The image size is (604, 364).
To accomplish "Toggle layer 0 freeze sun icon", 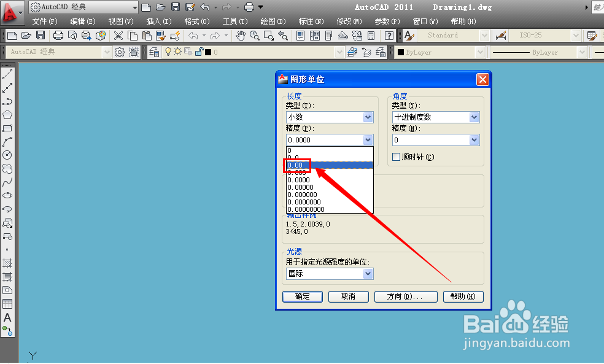I will (177, 52).
